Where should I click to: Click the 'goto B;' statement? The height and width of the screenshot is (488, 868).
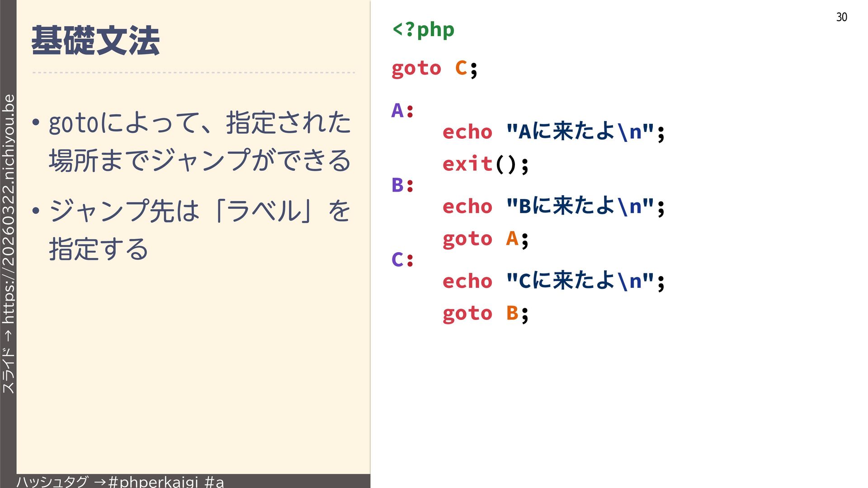[x=485, y=313]
